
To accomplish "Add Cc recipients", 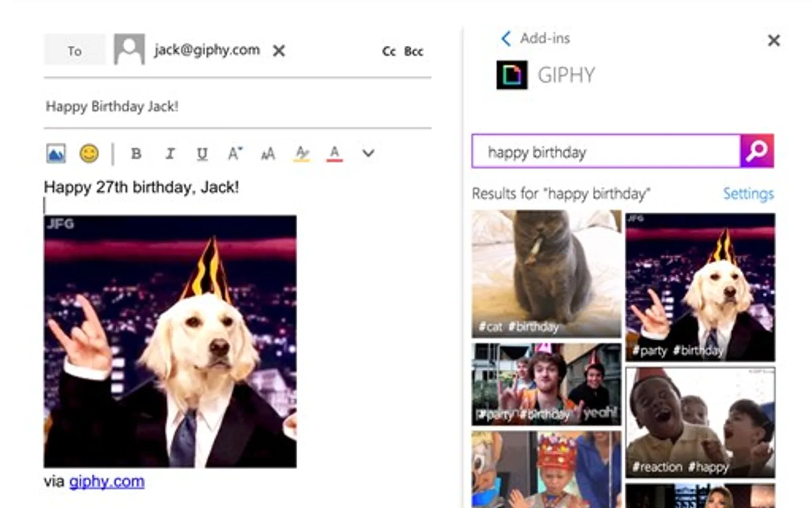I will coord(389,51).
